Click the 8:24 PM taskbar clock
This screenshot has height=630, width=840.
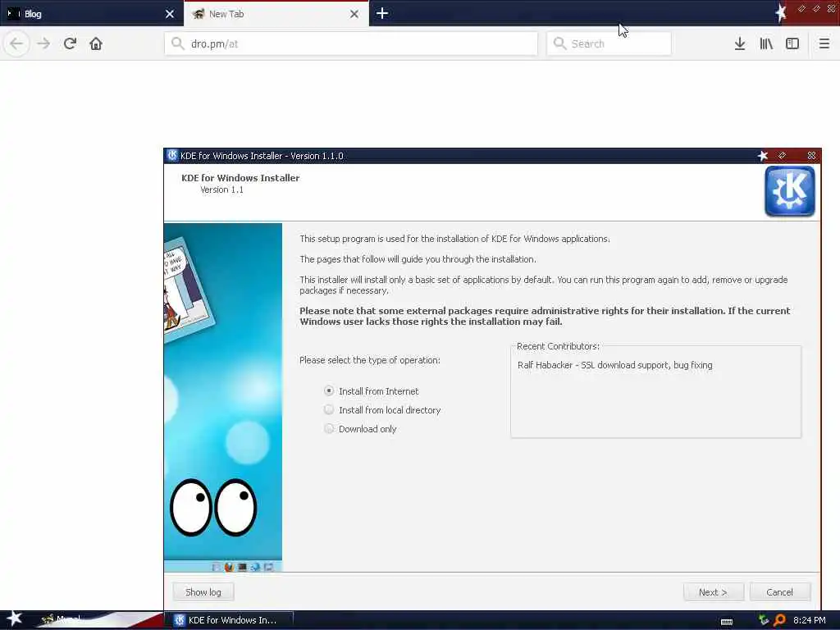810,620
